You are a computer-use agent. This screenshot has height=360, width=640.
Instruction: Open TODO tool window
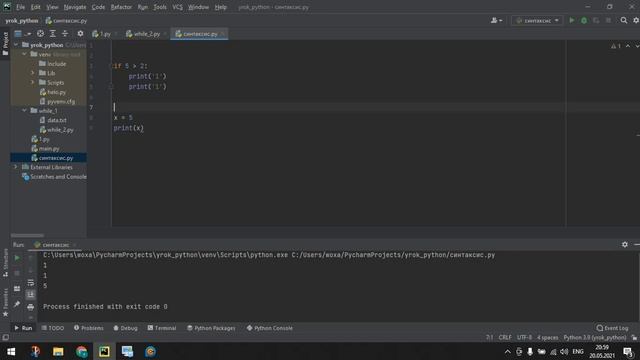coord(53,328)
